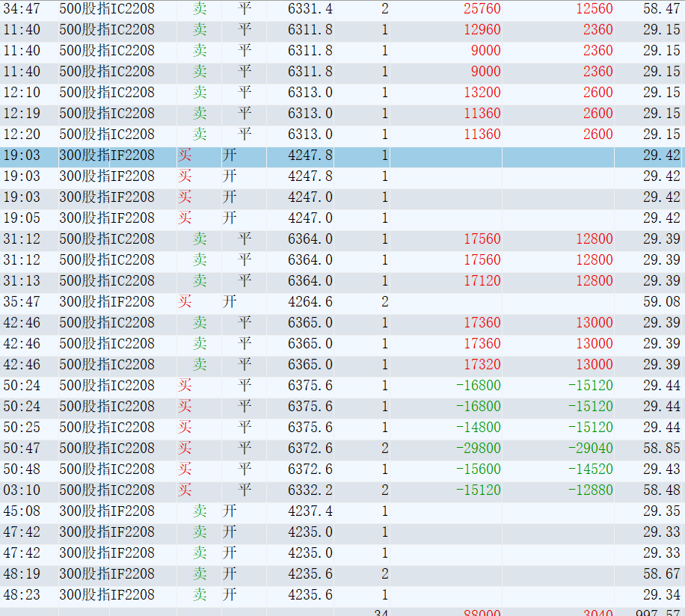This screenshot has width=685, height=616.
Task: Select price 4264.6
Action: click(x=310, y=302)
